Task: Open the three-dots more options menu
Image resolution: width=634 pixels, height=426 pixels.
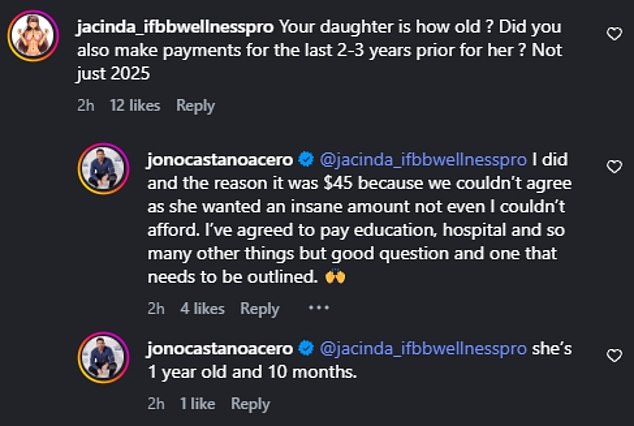Action: 318,309
